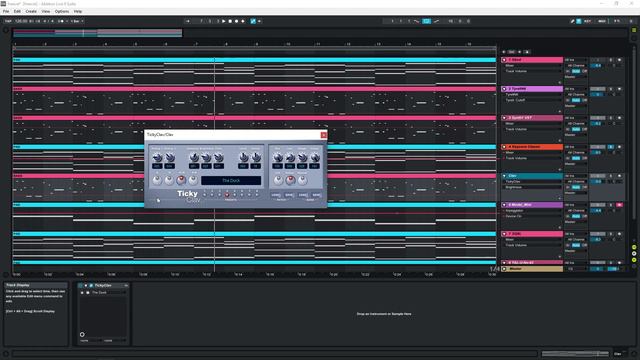Open the Create menu
Viewport: 640px width, 360px height.
31,11
